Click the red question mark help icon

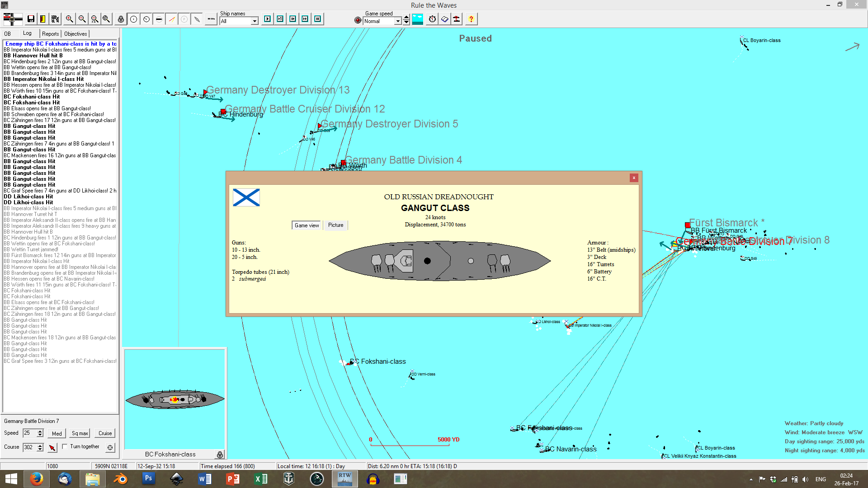coord(471,19)
